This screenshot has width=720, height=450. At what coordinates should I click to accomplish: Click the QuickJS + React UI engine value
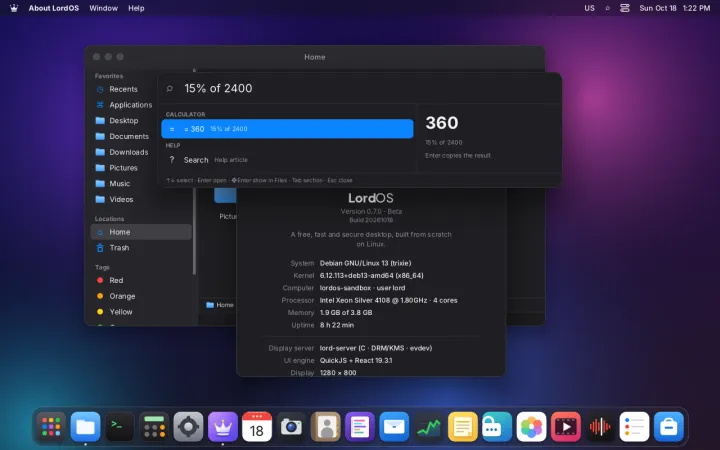tap(356, 360)
